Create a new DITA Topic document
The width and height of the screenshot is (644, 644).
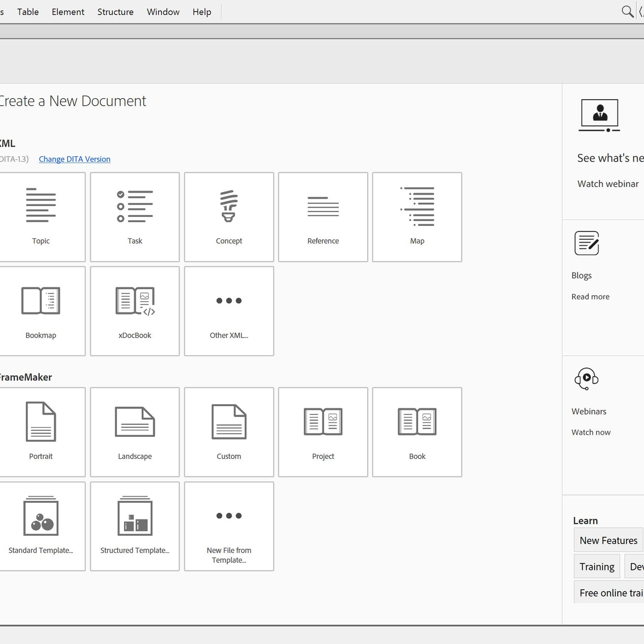coord(41,217)
